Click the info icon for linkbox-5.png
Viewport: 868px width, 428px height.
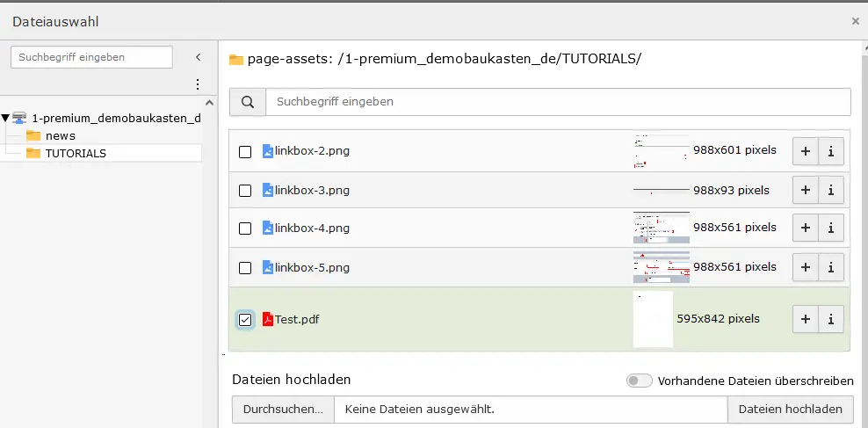(x=831, y=267)
